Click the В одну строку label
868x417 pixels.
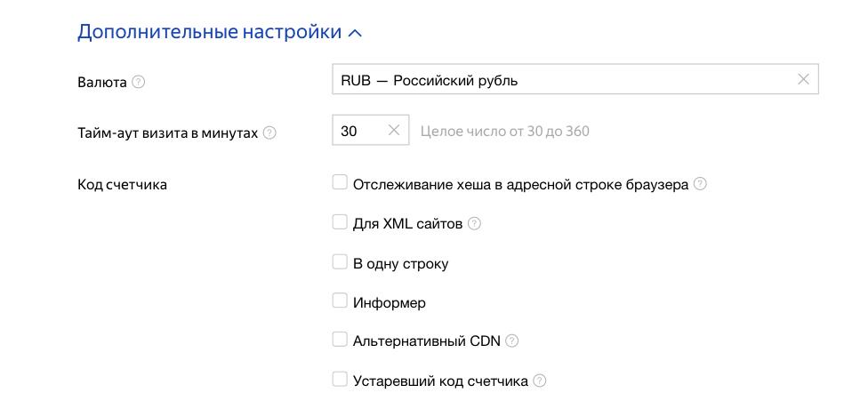point(400,264)
